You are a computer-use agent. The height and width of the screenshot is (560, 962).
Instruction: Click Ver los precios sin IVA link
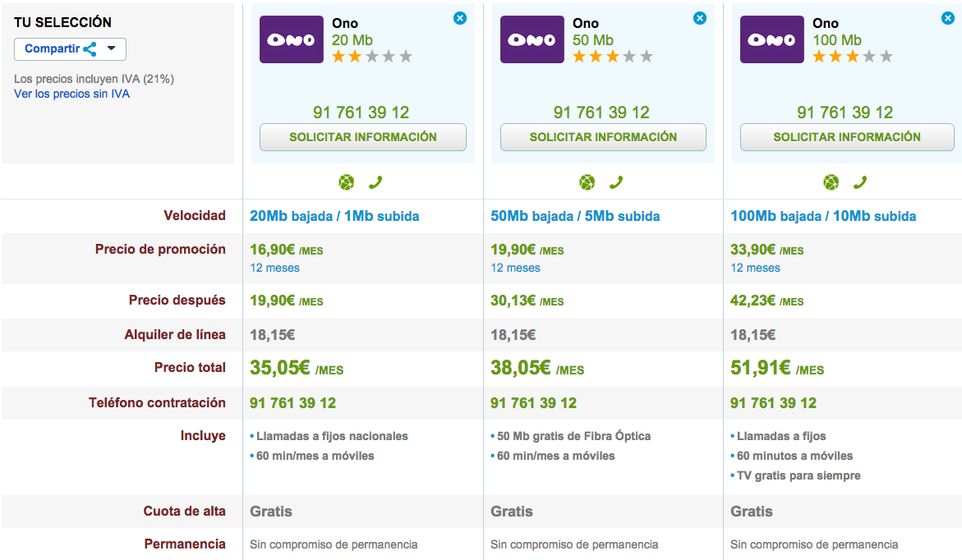click(71, 94)
